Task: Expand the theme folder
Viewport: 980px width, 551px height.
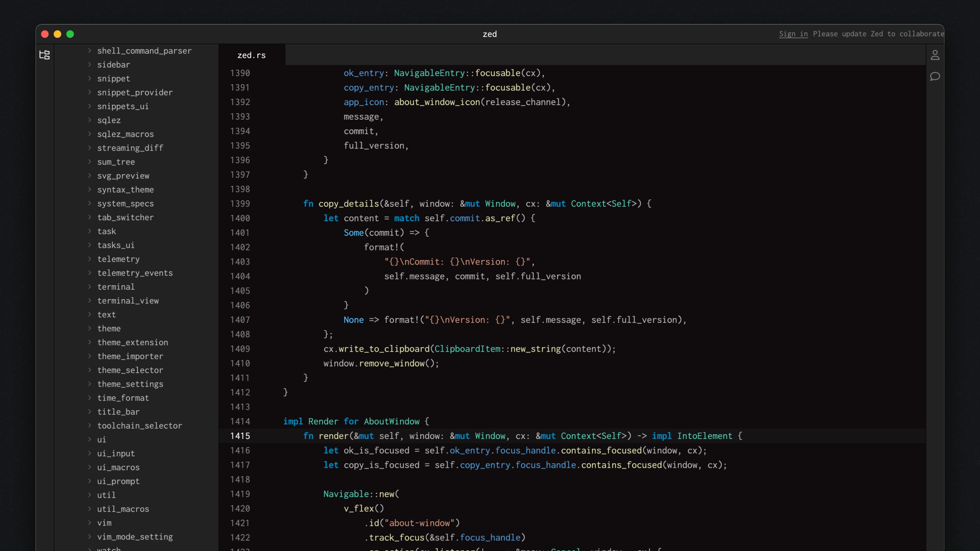Action: click(x=109, y=329)
